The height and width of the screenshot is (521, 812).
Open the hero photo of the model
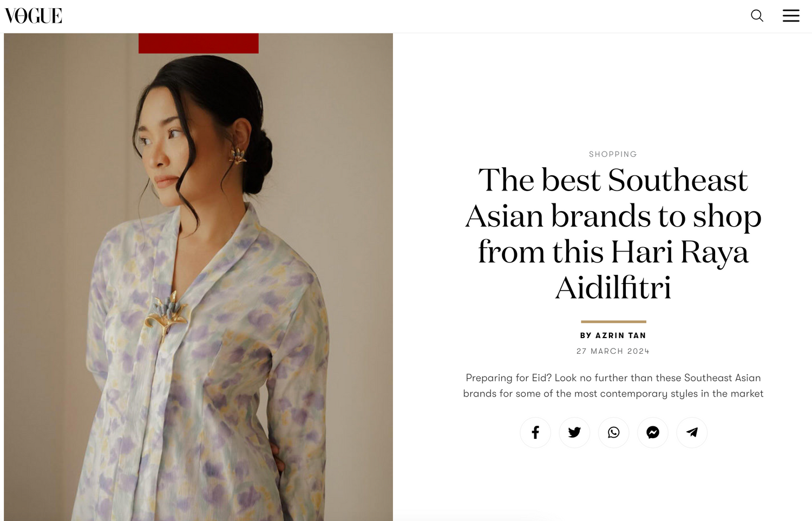198,277
